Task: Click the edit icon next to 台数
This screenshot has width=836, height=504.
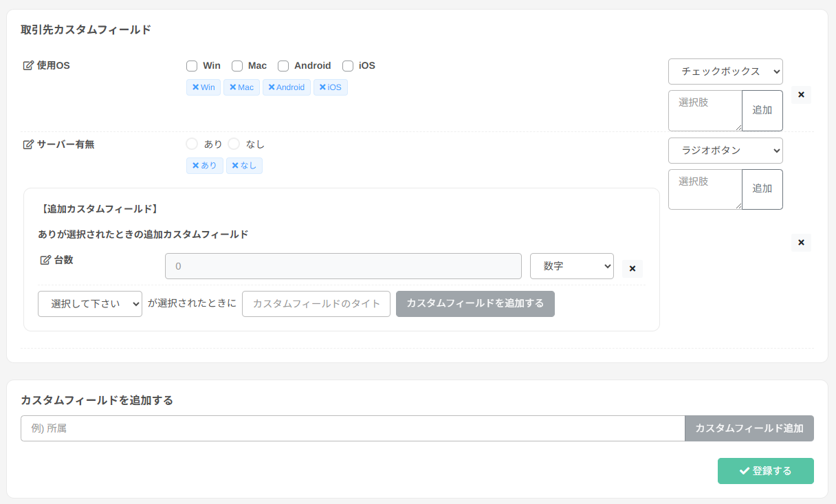Action: (45, 260)
